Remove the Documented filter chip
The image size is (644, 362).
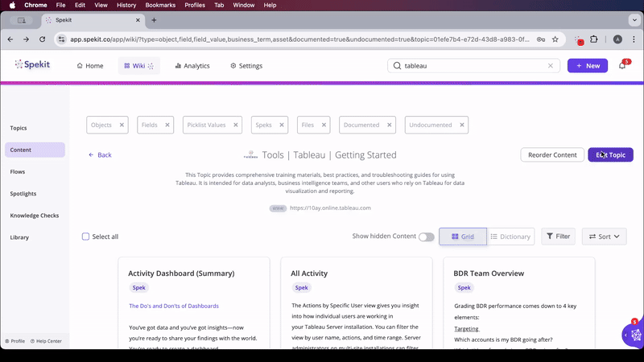pos(390,125)
